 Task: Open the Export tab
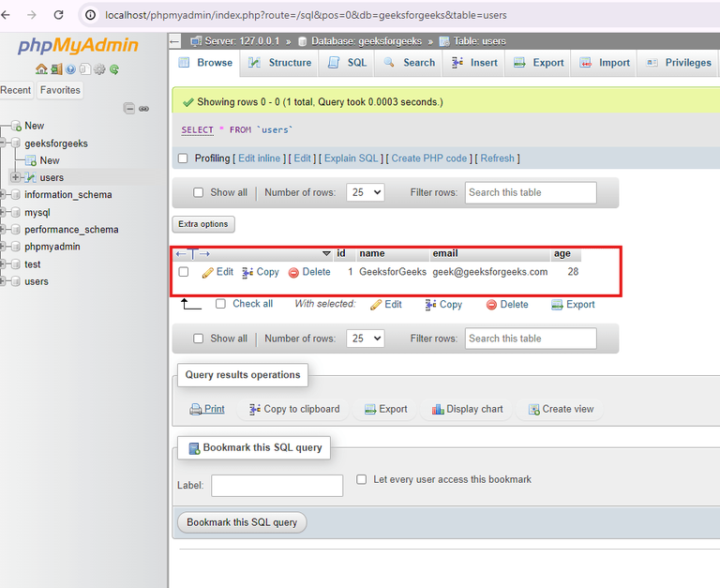pyautogui.click(x=539, y=63)
